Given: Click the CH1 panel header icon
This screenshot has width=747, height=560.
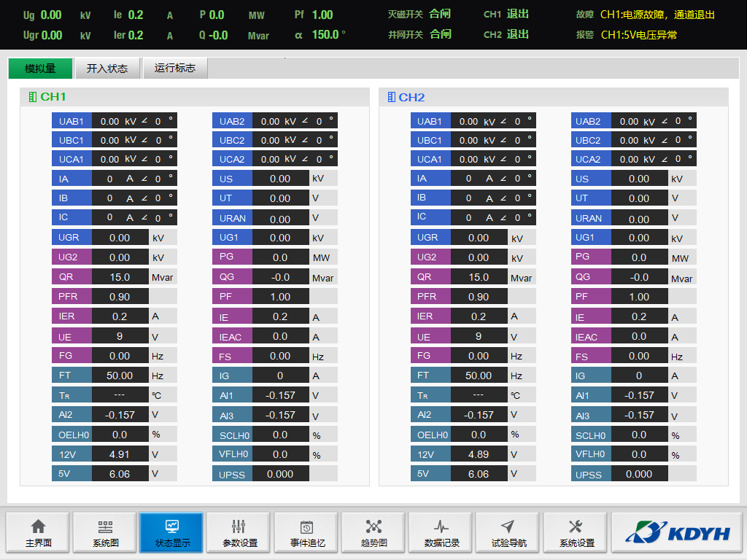Looking at the screenshot, I should pyautogui.click(x=32, y=97).
